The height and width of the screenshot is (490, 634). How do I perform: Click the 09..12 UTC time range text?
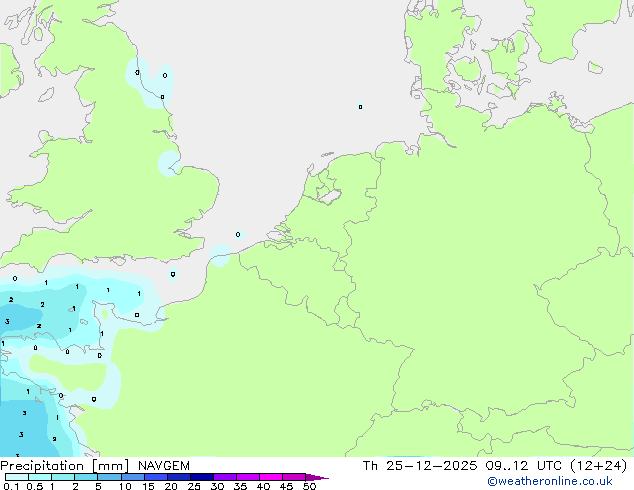524,466
